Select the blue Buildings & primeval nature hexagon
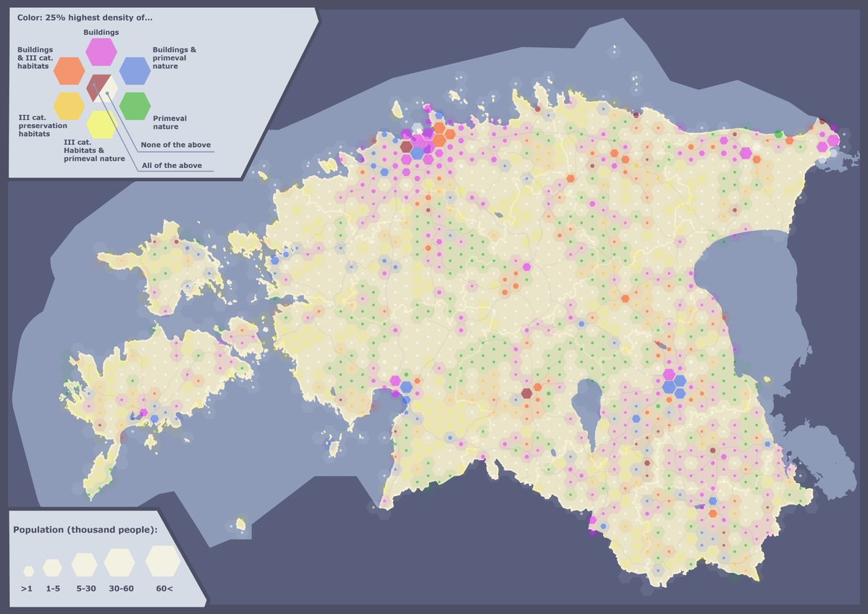 134,70
